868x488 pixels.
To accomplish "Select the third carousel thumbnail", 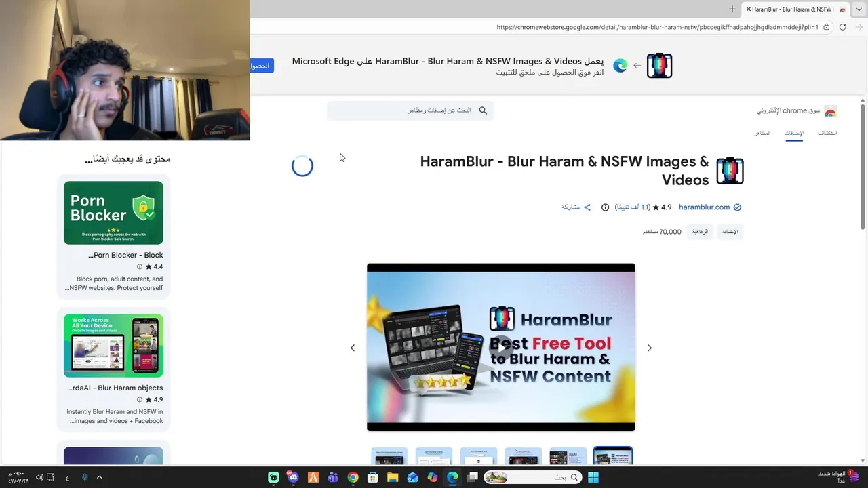I will pos(479,456).
